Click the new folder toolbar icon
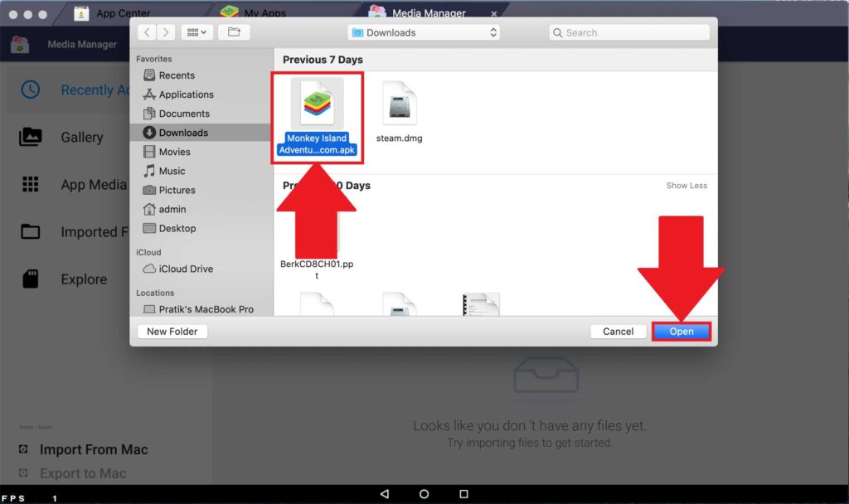Image resolution: width=849 pixels, height=504 pixels. 234,32
